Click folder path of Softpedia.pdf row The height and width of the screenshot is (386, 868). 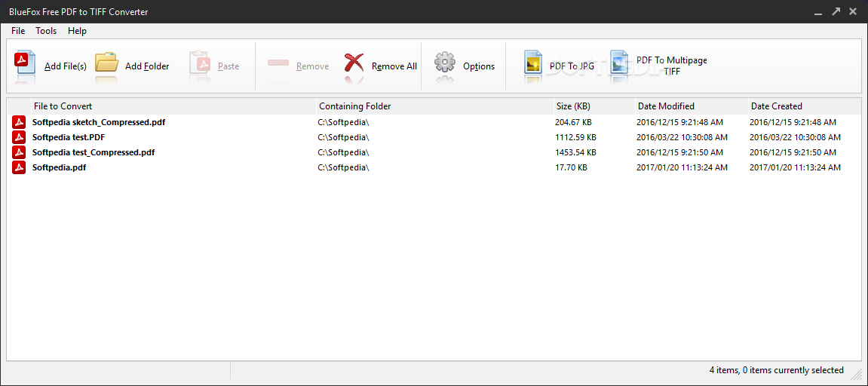[343, 167]
